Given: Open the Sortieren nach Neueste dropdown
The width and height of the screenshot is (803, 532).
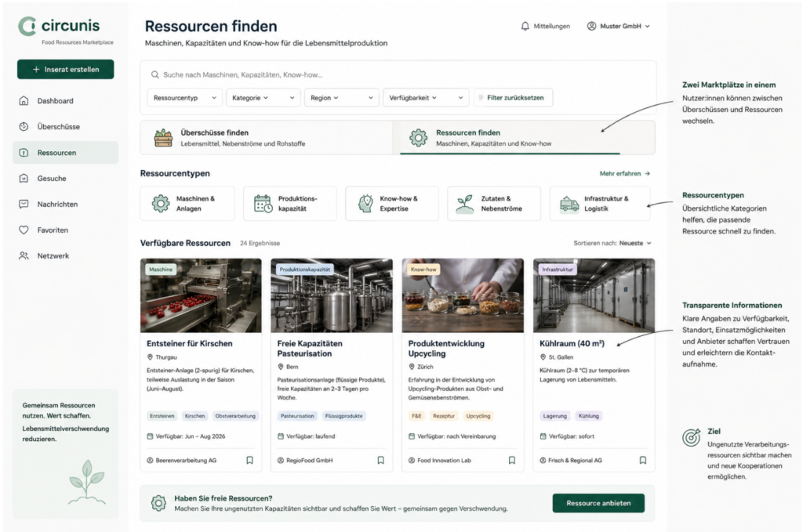Looking at the screenshot, I should (612, 244).
